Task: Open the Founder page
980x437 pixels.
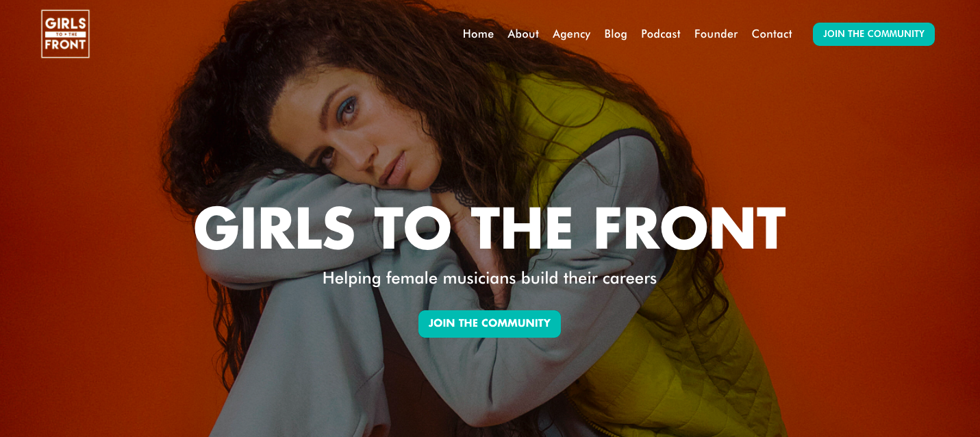Action: point(716,34)
